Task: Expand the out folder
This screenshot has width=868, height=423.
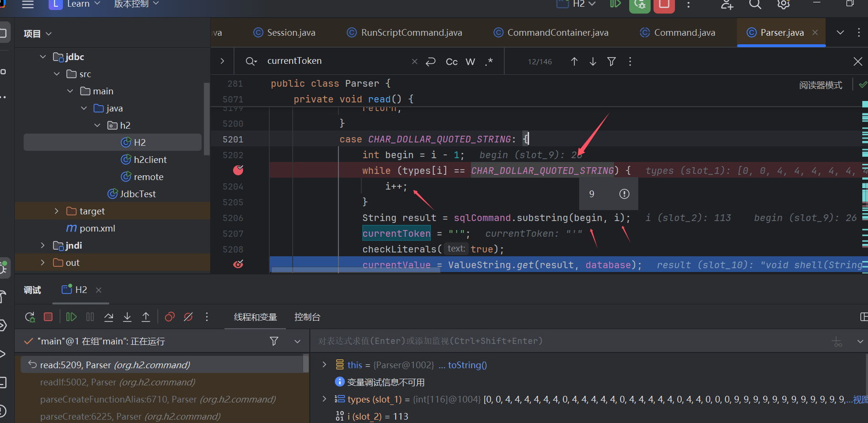Action: click(43, 262)
